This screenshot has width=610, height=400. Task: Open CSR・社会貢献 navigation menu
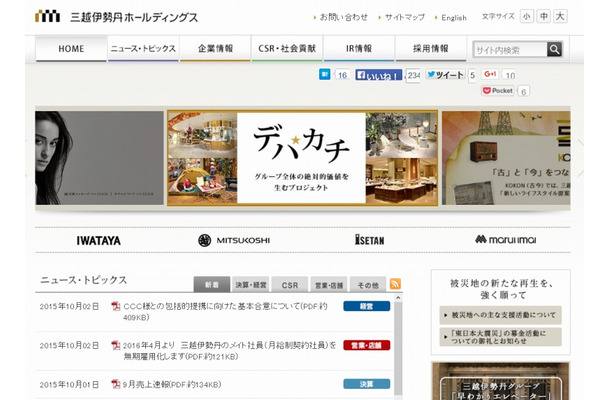287,49
